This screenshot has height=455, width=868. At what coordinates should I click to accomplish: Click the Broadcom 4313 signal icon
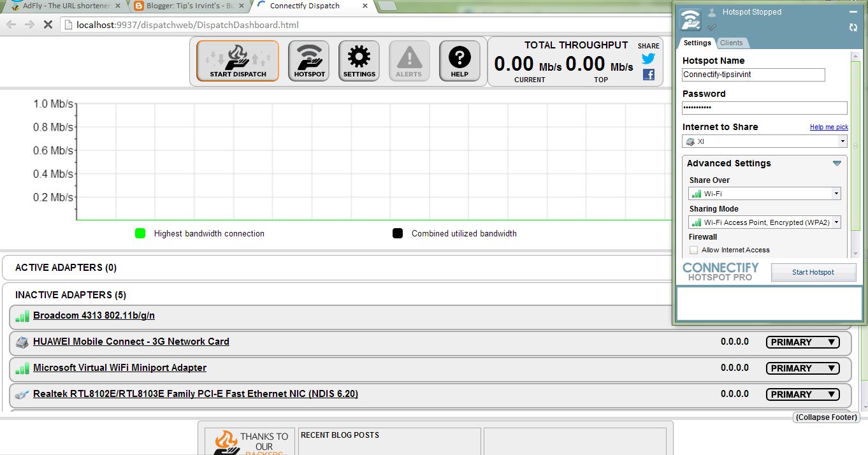coord(22,316)
